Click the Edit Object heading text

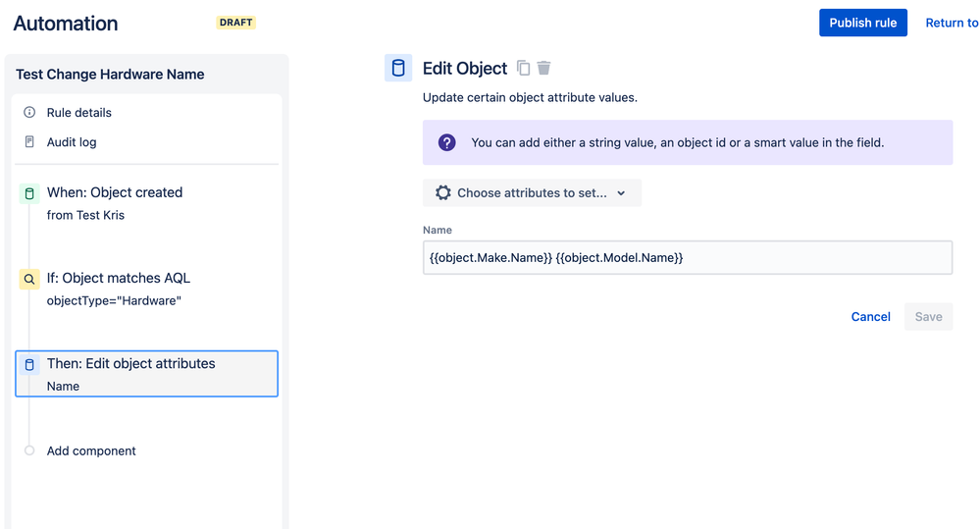click(465, 68)
